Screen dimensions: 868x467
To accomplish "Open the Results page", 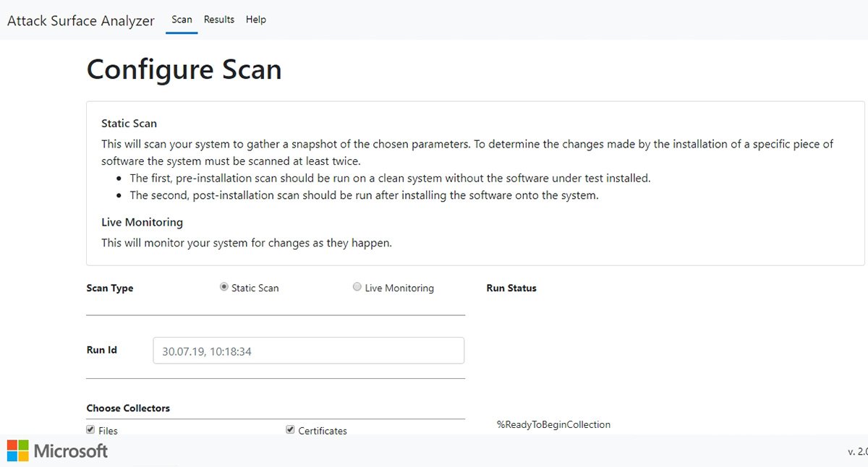I will coord(218,20).
